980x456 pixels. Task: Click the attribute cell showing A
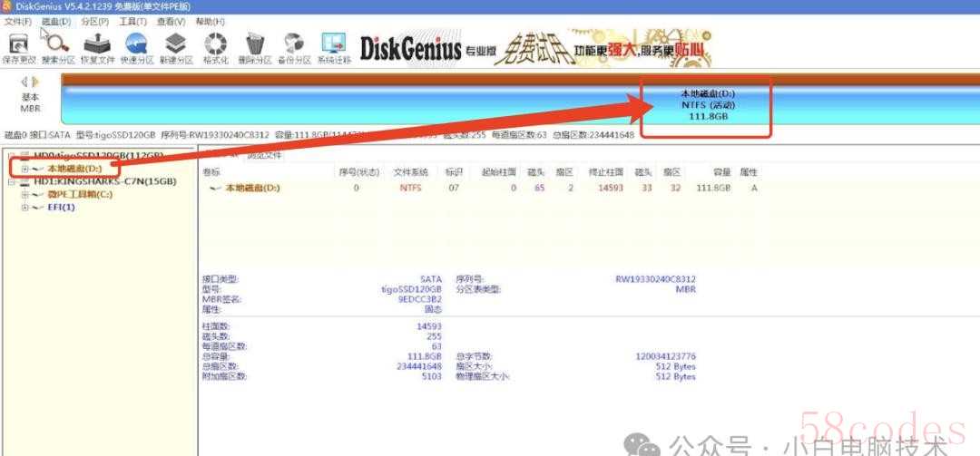[754, 188]
